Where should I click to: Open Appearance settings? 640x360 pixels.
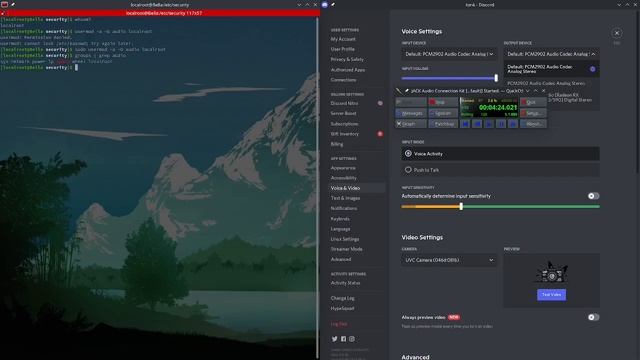click(x=343, y=168)
